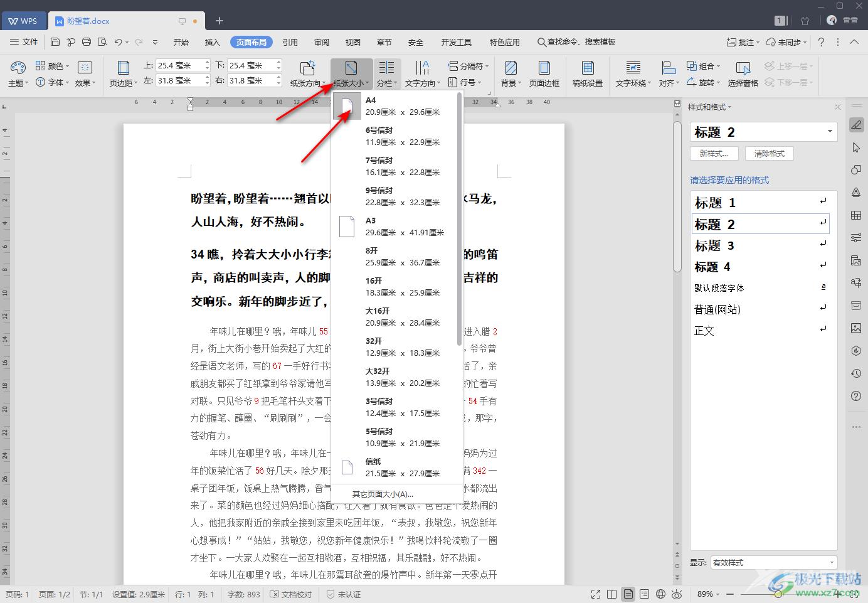Toggle 文档校对 in the status bar
Image resolution: width=868 pixels, height=603 pixels.
click(291, 594)
